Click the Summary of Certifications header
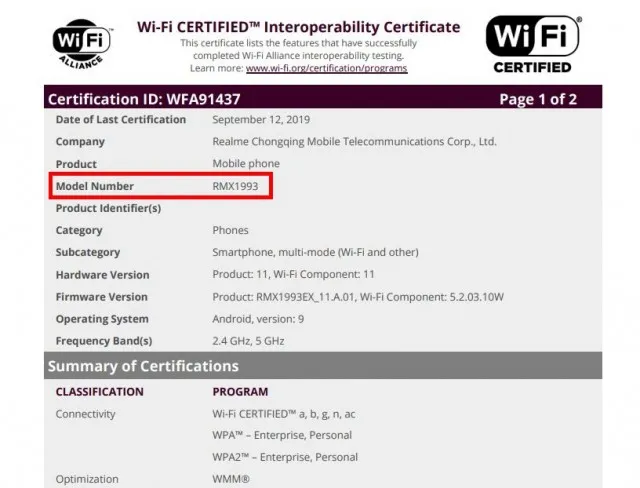 (143, 366)
